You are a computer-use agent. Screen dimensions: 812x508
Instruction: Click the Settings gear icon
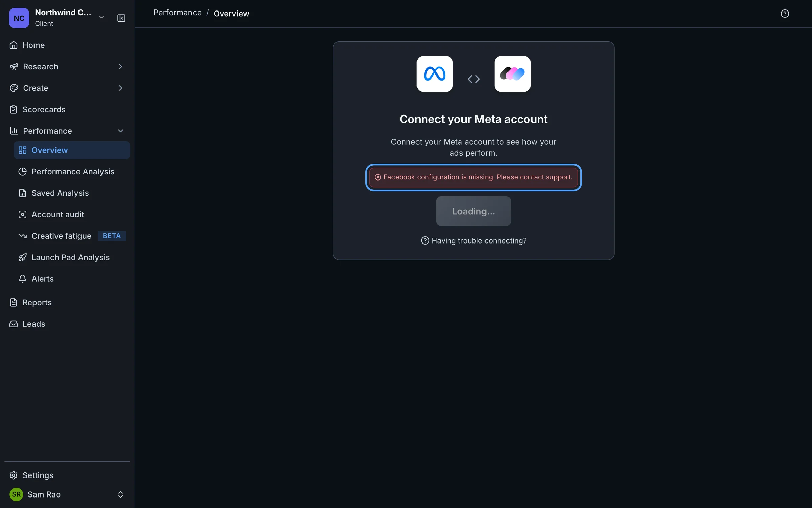[x=14, y=475]
